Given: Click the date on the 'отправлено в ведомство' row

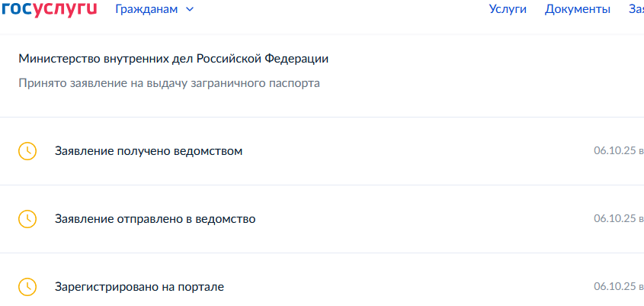Looking at the screenshot, I should click(x=614, y=219).
